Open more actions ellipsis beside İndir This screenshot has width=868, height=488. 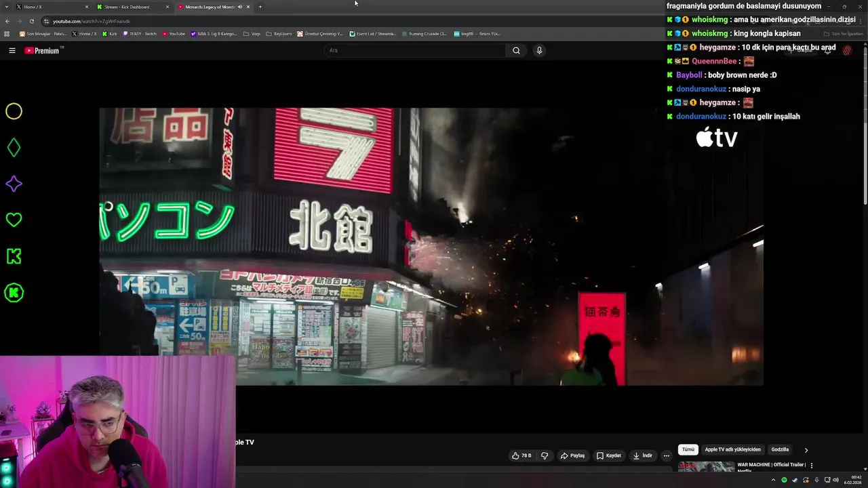[667, 455]
